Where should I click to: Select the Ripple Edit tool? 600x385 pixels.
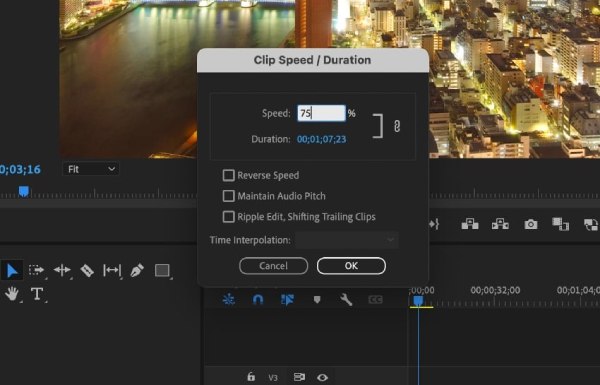pos(62,270)
